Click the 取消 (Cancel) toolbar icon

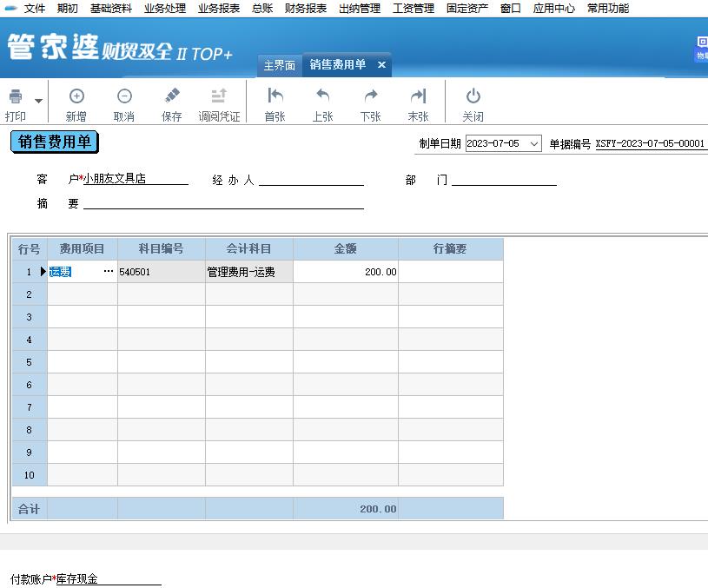point(124,96)
